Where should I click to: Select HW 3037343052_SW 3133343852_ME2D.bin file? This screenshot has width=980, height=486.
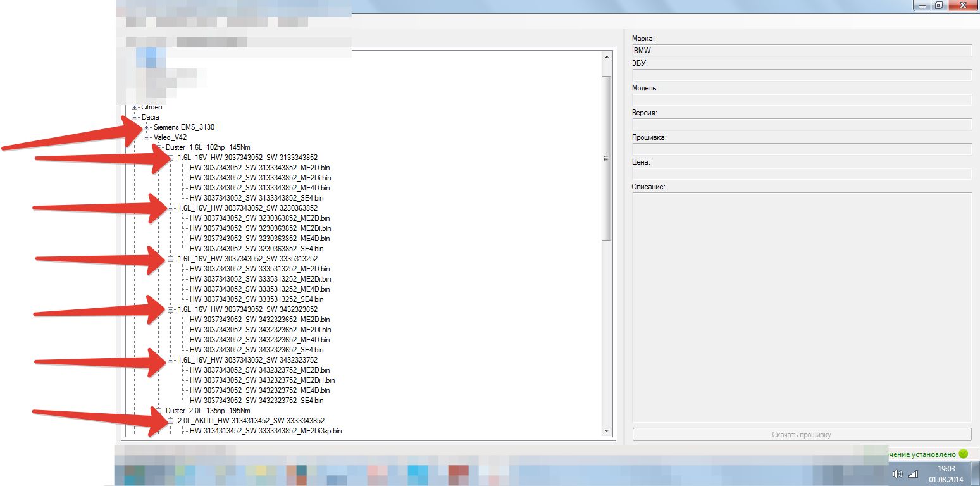[x=259, y=168]
